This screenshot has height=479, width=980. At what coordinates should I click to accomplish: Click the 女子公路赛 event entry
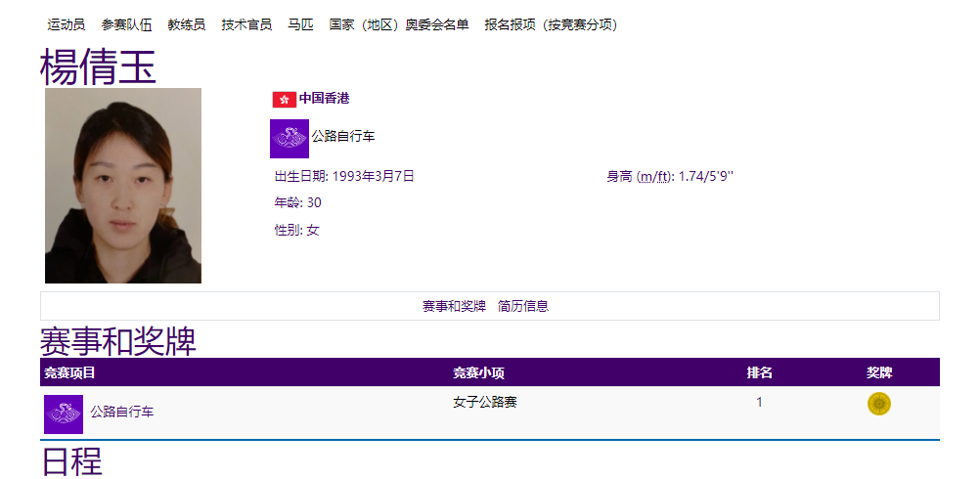485,403
